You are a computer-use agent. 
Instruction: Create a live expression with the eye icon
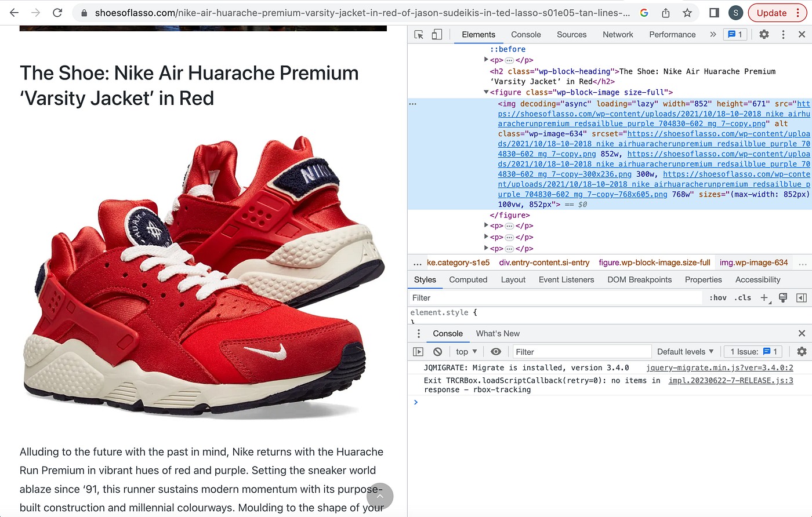coord(496,352)
